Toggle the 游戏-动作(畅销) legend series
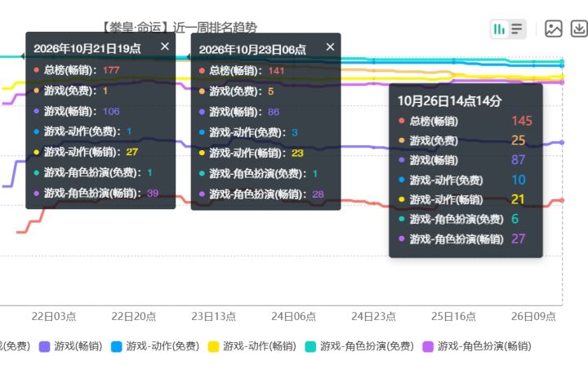Screen dimensions: 588x374 pyautogui.click(x=252, y=346)
